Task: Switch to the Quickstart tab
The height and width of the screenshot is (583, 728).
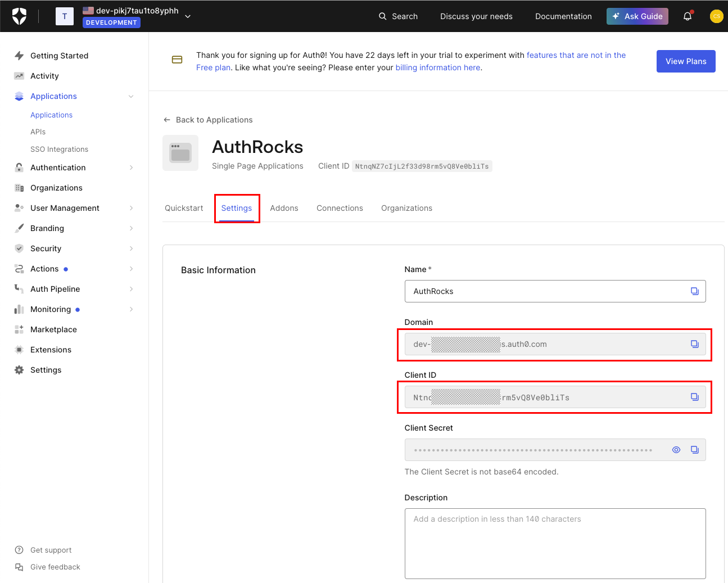Action: (x=184, y=208)
